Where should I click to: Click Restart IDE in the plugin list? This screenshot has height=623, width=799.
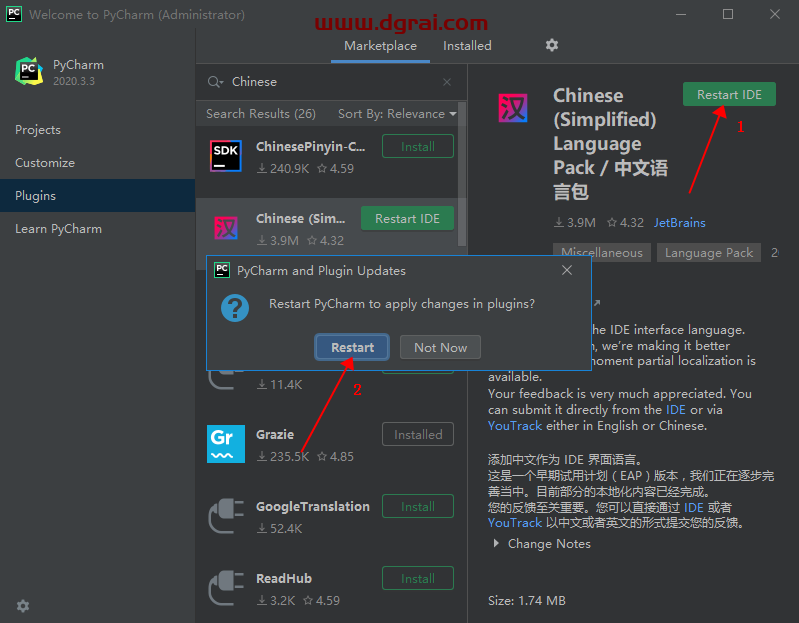click(x=407, y=219)
